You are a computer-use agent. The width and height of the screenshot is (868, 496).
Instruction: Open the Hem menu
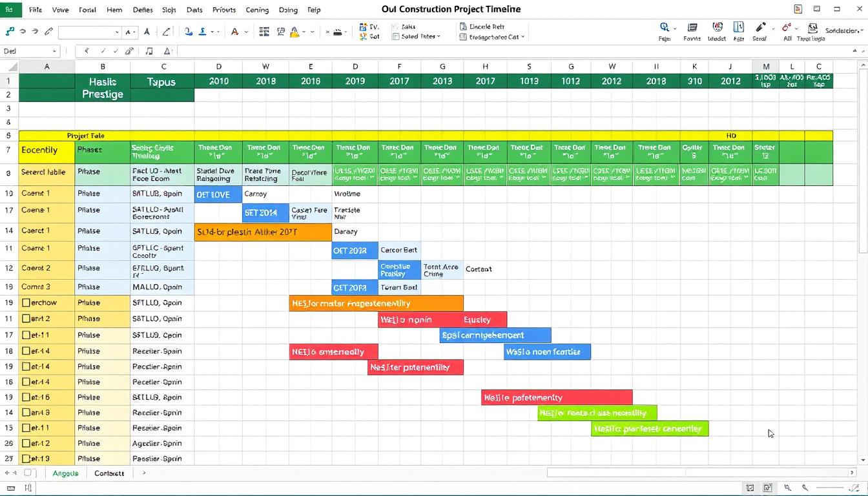pos(114,10)
